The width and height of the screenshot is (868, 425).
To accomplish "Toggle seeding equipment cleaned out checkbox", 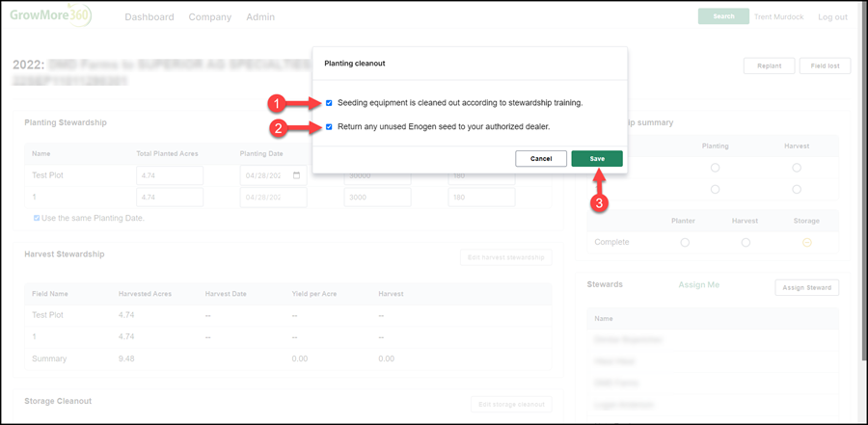I will click(x=330, y=103).
